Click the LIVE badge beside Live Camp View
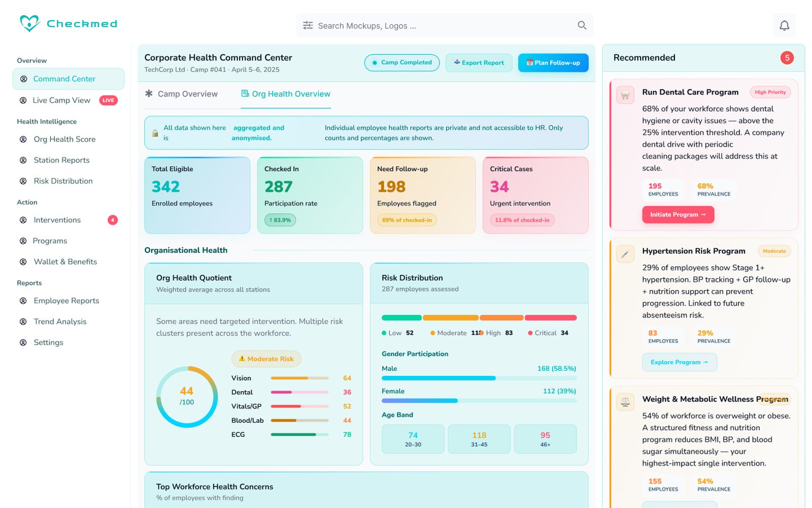812x508 pixels. pyautogui.click(x=108, y=101)
